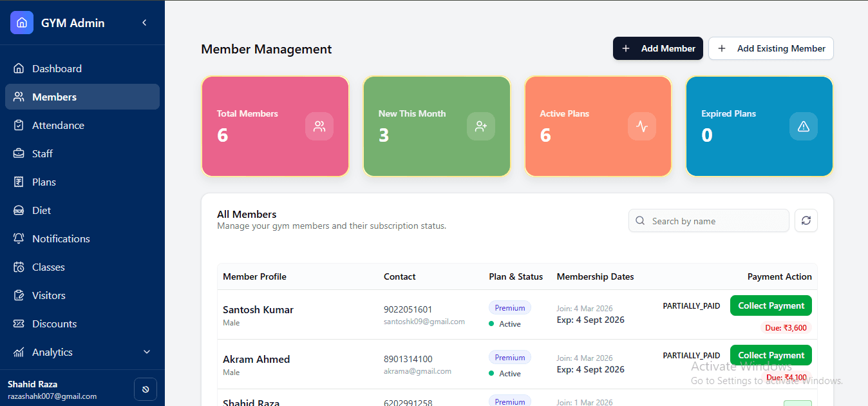
Task: Select the Visitors sidebar icon
Action: [20, 295]
